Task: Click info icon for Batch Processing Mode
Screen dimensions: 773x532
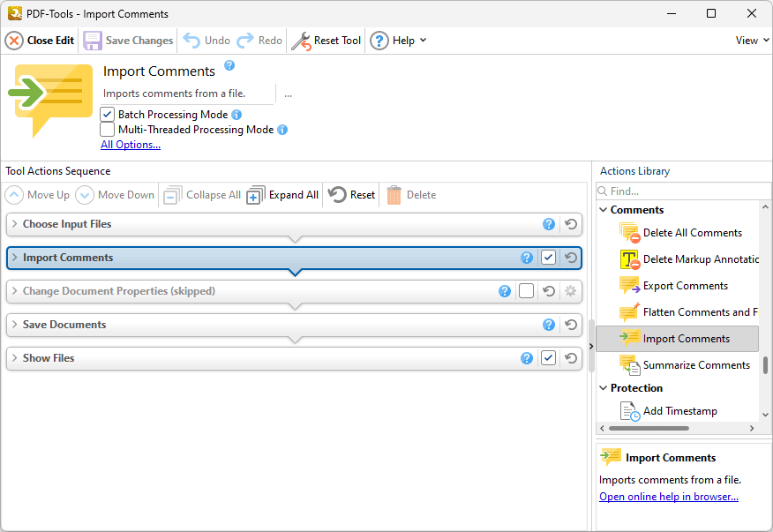Action: point(236,115)
